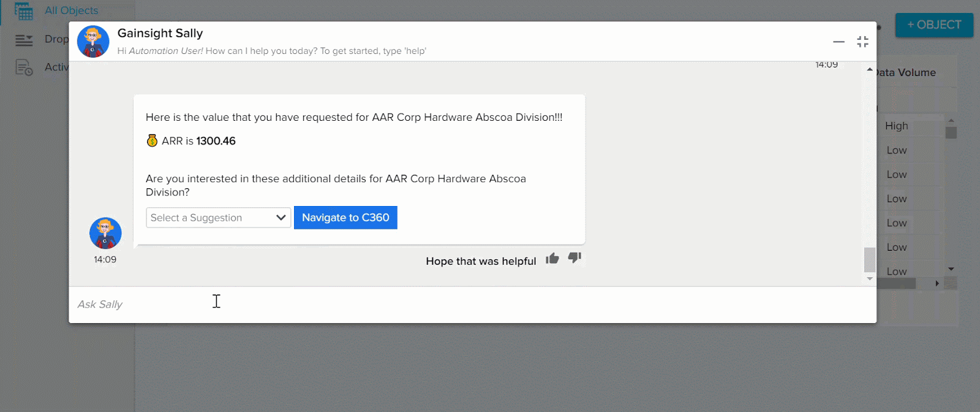
Task: Minimize the Gainsight Sally chat window
Action: pos(839,42)
